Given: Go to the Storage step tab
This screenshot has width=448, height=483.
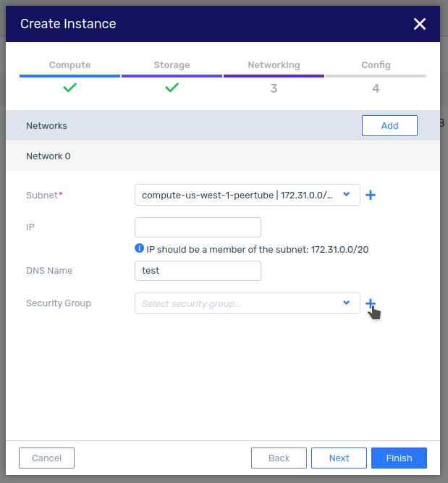Looking at the screenshot, I should coord(172,65).
